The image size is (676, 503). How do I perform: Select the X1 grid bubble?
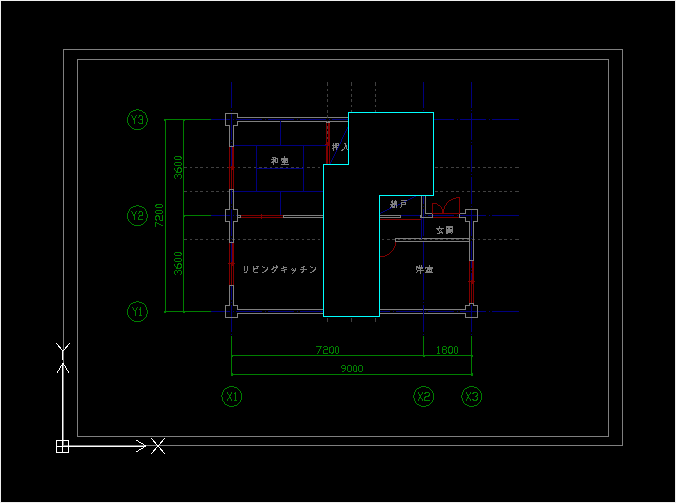pos(232,397)
